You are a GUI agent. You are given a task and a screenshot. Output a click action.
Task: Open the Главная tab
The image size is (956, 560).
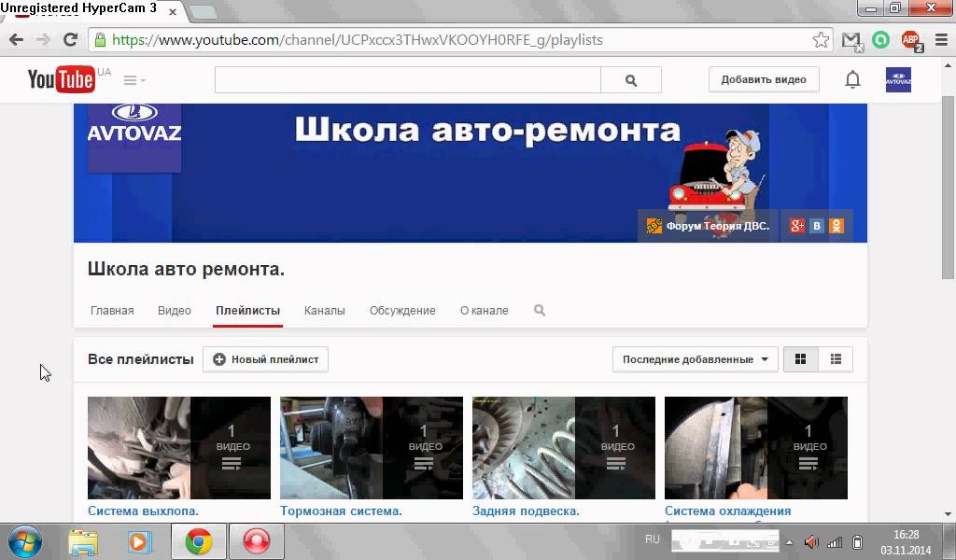(112, 310)
